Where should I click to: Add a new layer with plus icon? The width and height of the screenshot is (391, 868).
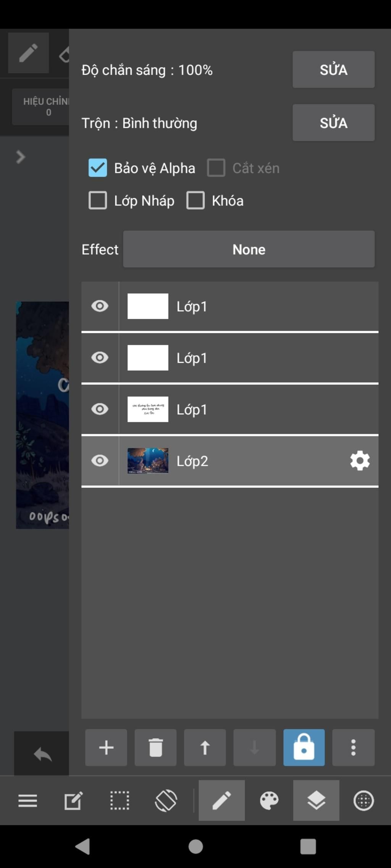[106, 747]
